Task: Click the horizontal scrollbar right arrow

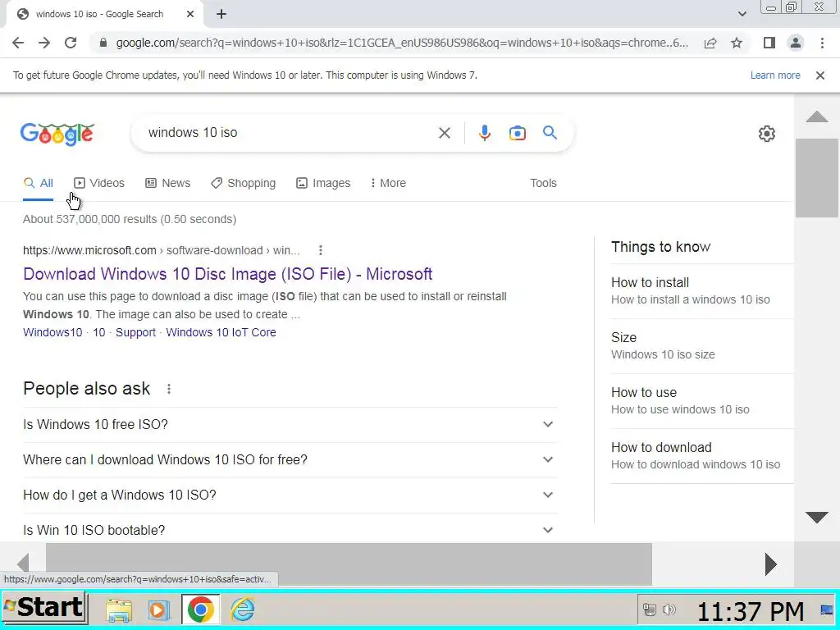Action: (769, 564)
